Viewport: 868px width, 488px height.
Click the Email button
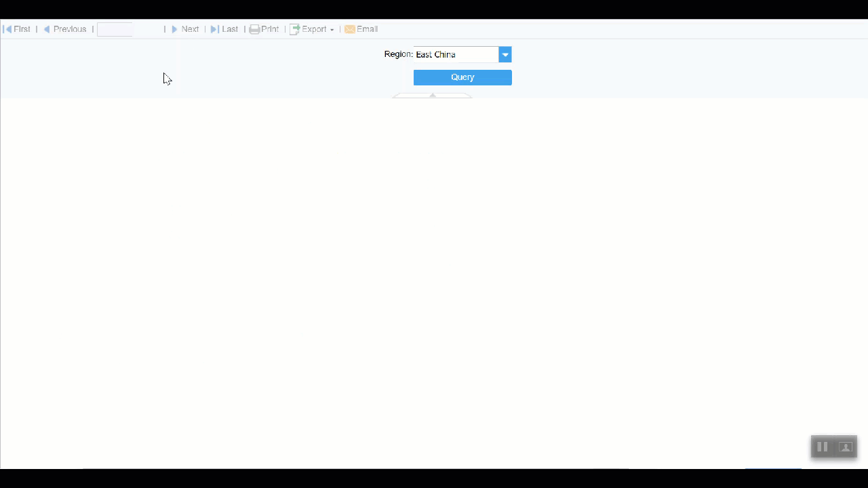pos(361,29)
